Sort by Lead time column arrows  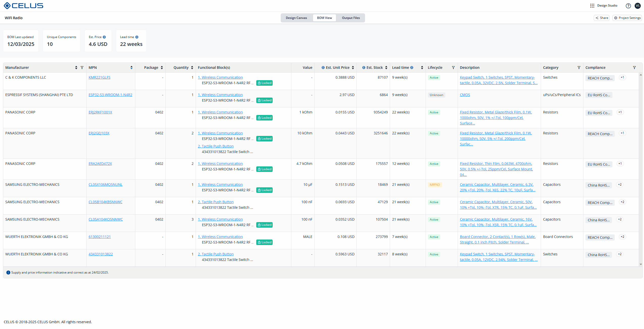(x=422, y=68)
